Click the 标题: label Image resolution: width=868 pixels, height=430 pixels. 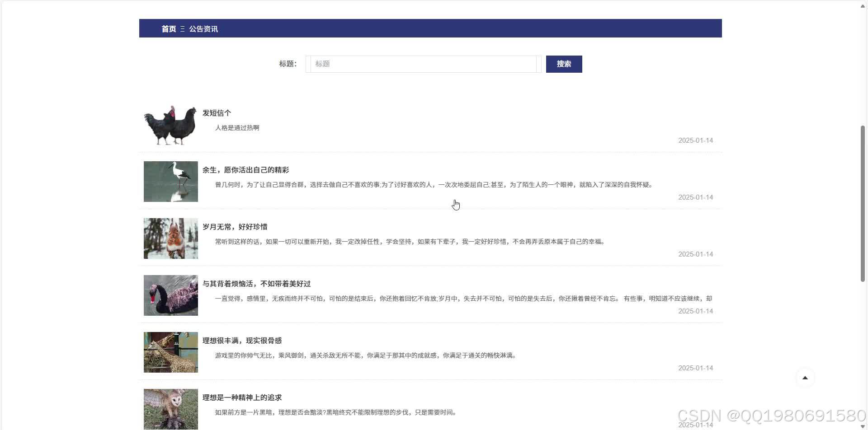tap(288, 64)
